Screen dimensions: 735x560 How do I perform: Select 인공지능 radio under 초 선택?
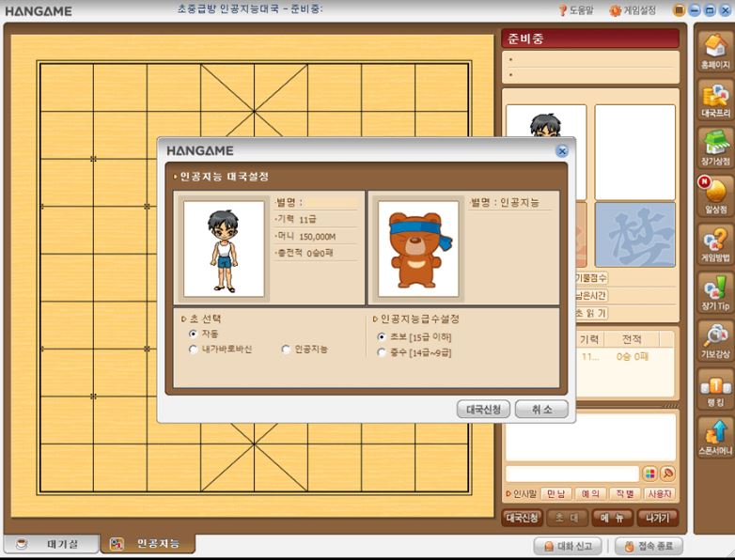pos(286,350)
